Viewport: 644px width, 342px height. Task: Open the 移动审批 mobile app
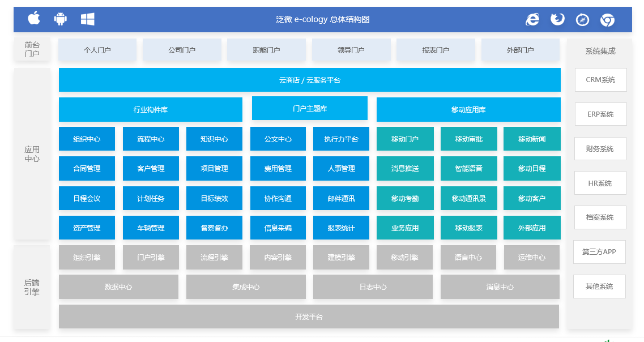point(468,139)
